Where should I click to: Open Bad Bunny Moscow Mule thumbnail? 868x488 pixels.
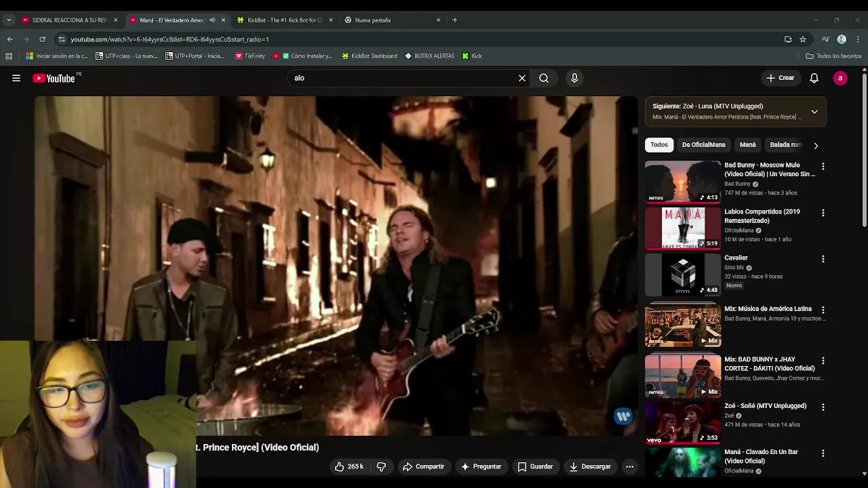point(683,182)
